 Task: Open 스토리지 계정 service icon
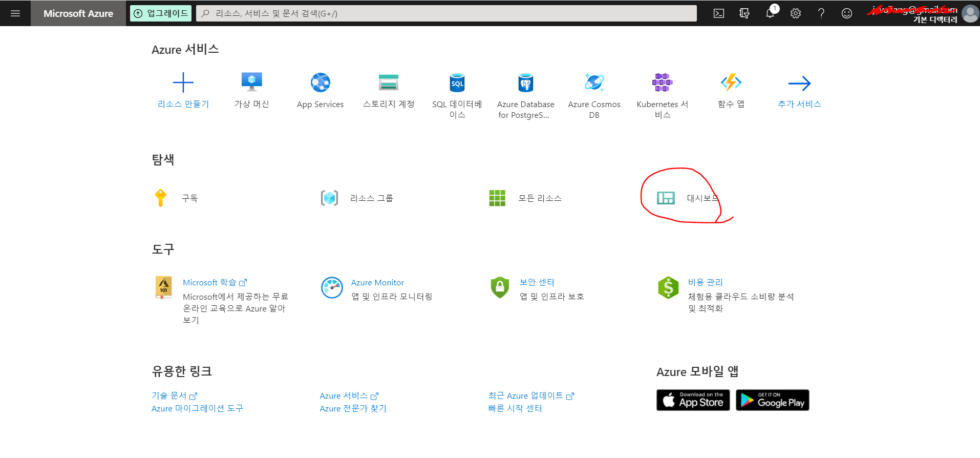pos(389,82)
